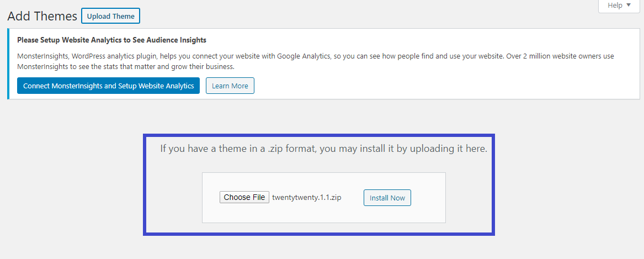644x259 pixels.
Task: Click the blue left edge of notice
Action: 8,64
